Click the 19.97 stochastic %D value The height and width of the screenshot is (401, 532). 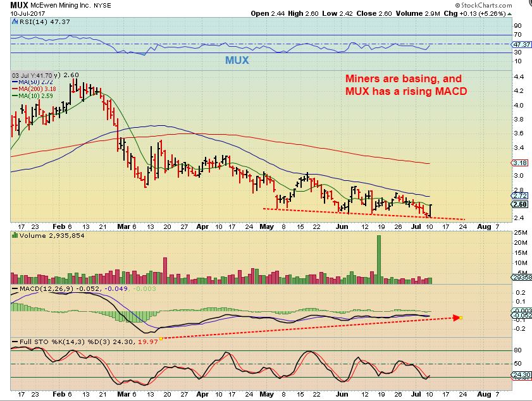coord(148,342)
